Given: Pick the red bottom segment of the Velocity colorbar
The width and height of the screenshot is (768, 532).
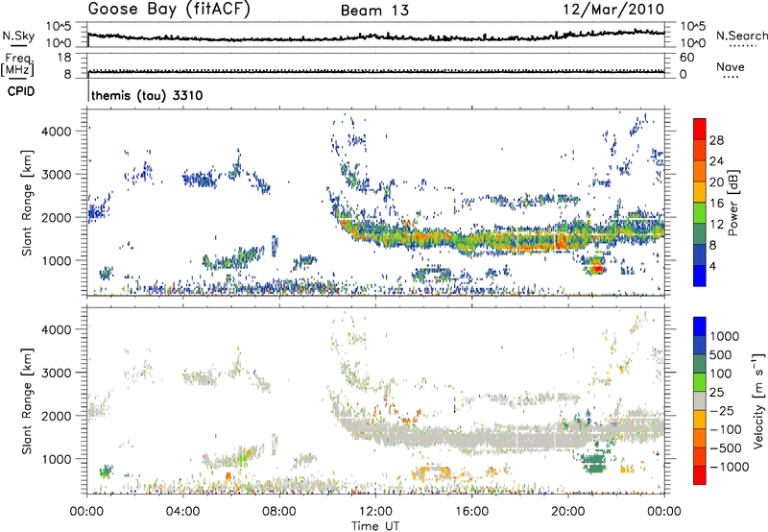Looking at the screenshot, I should [x=700, y=475].
